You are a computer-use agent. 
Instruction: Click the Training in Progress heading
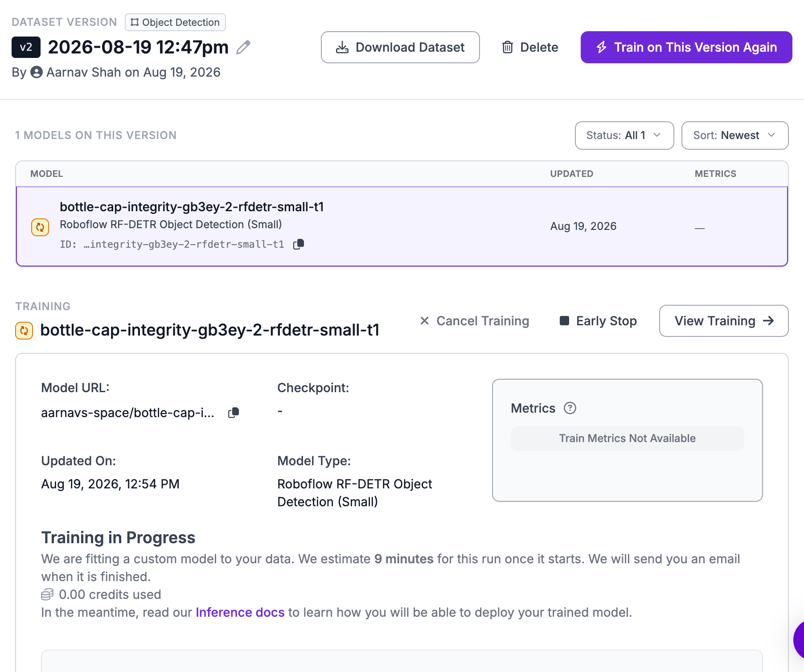coord(118,537)
